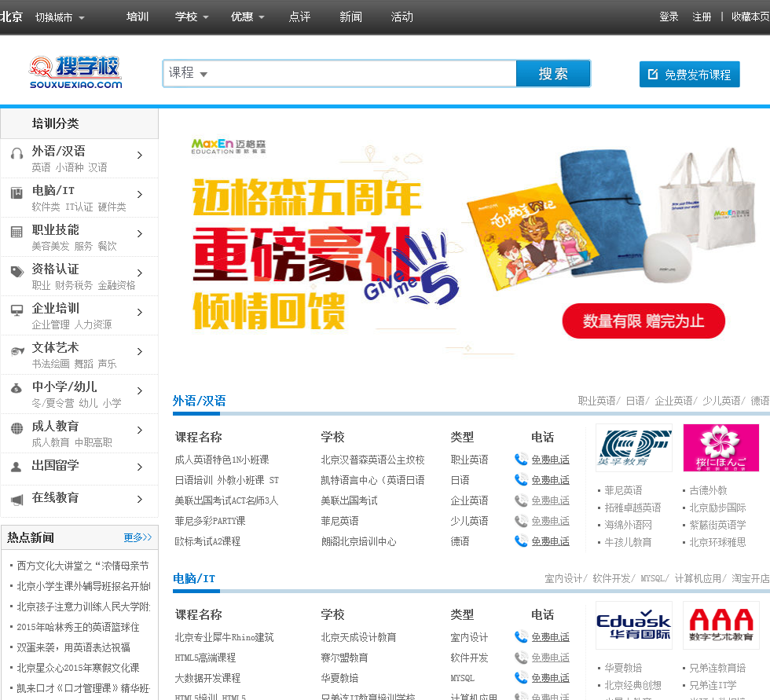Expand the 电脑/IT category chevron
Image resolution: width=770 pixels, height=700 pixels.
tap(140, 194)
